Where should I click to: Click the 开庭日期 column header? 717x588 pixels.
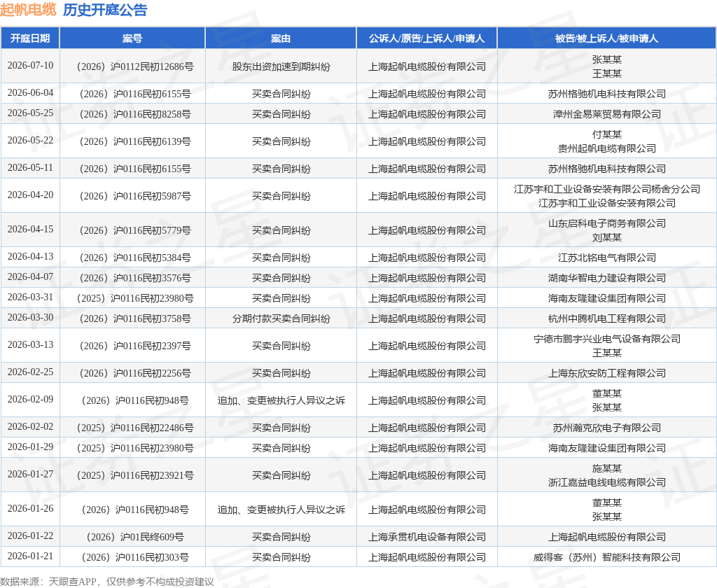click(30, 38)
